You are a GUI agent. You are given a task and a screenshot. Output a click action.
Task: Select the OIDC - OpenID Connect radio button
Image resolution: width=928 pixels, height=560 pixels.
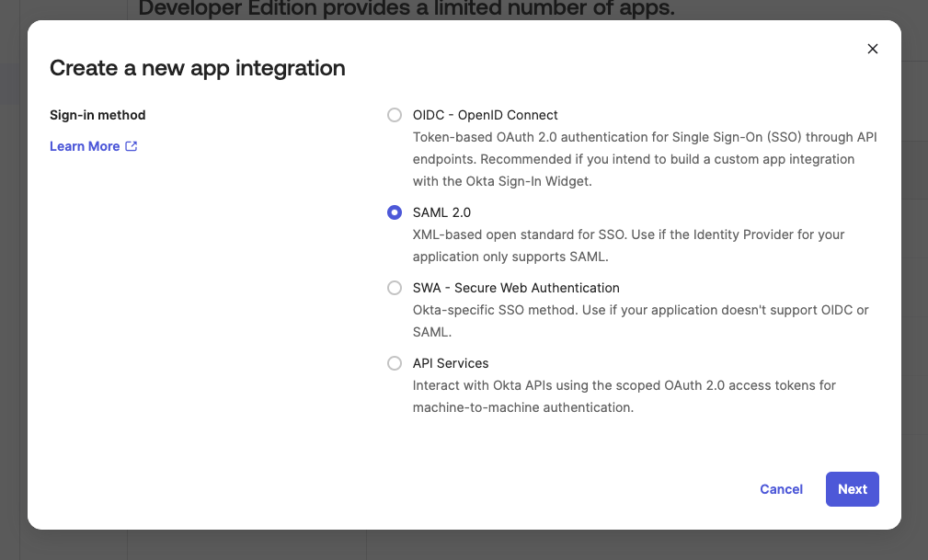[395, 115]
